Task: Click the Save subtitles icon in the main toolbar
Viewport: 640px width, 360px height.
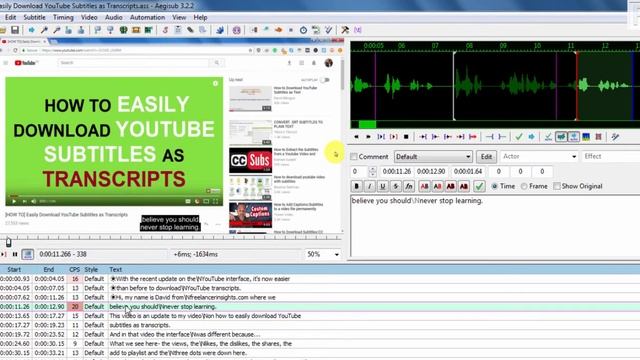Action: [x=15, y=30]
